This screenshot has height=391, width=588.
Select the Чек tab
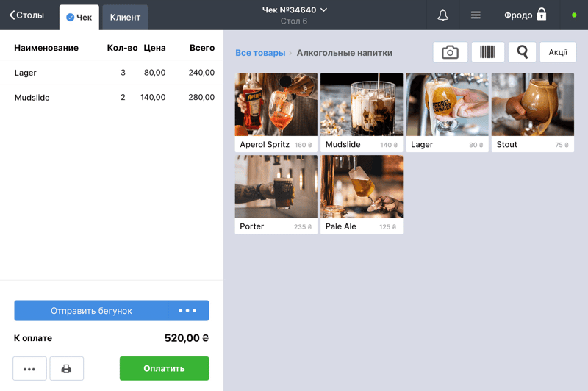pos(79,17)
